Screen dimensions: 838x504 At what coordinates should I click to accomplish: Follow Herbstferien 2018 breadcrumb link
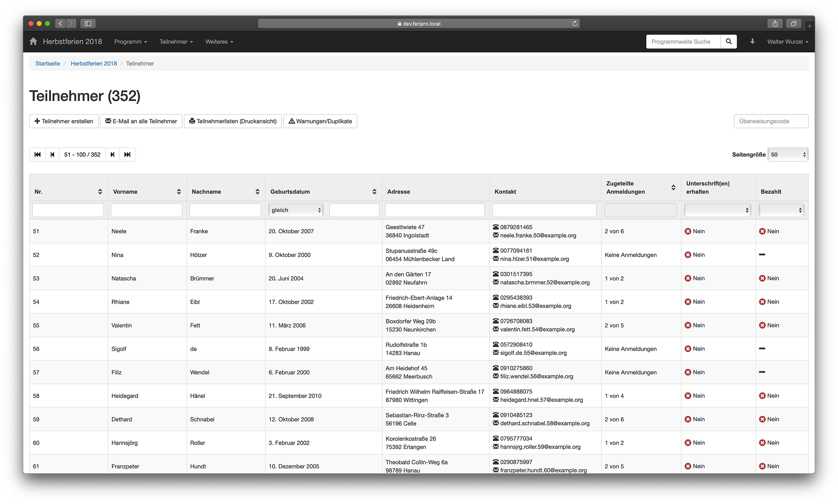click(x=93, y=63)
